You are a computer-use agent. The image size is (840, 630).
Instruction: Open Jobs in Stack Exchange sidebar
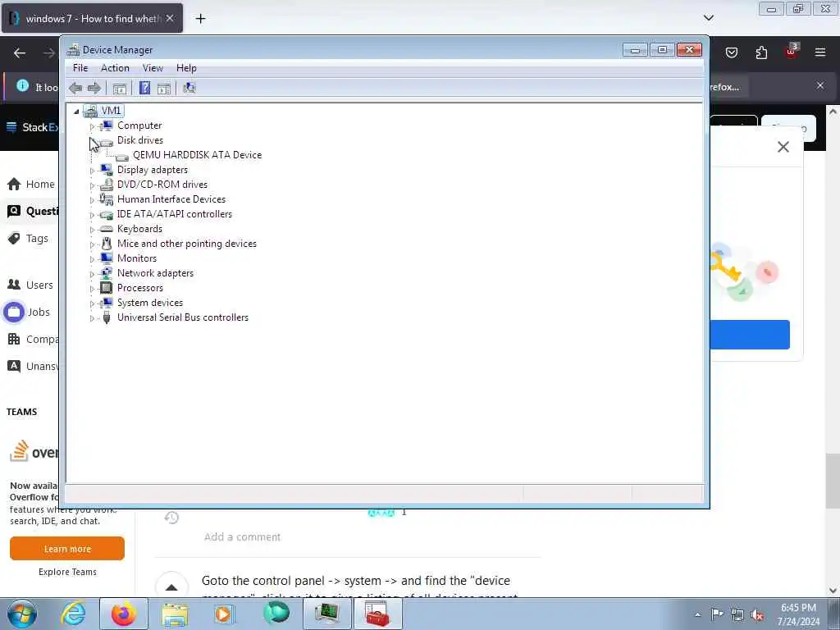(27, 312)
